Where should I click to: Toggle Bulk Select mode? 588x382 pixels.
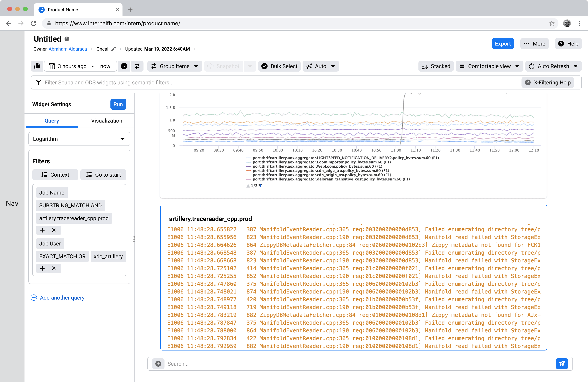(279, 66)
